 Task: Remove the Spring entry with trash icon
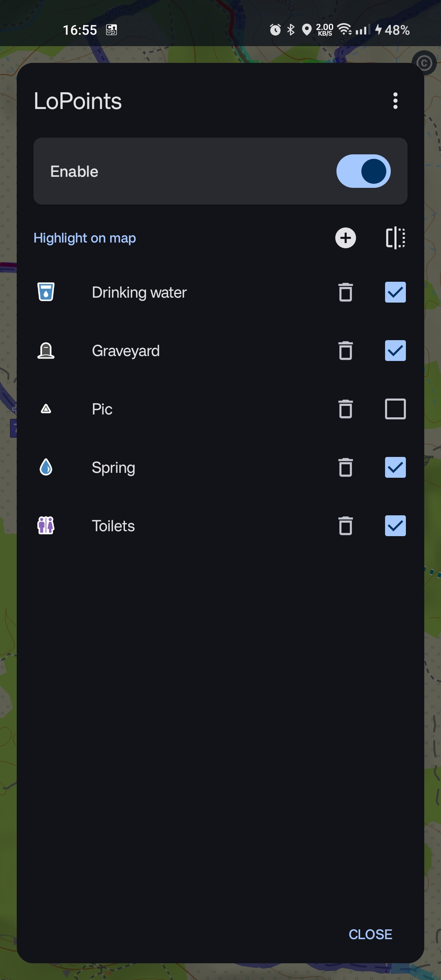coord(345,468)
